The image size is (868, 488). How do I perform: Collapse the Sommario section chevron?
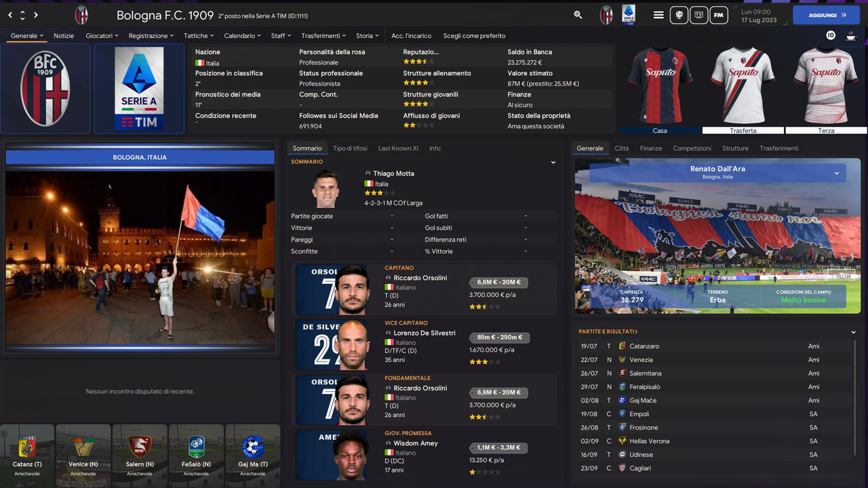pyautogui.click(x=553, y=162)
